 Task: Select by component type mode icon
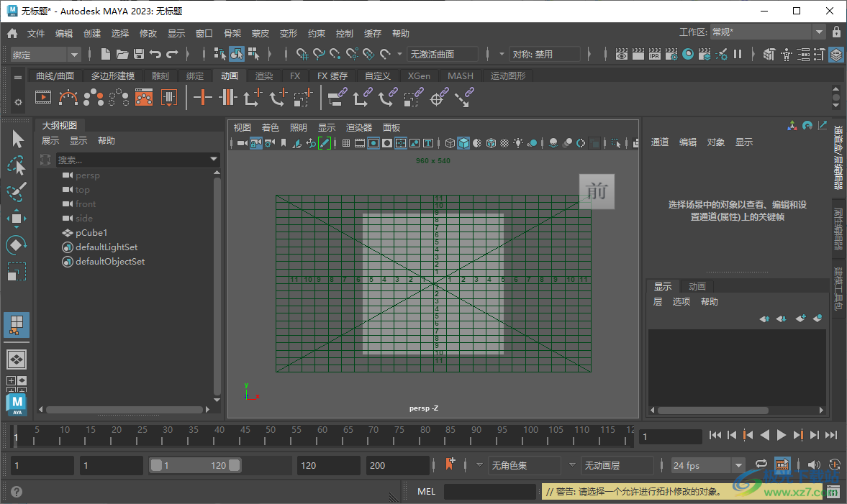(253, 54)
